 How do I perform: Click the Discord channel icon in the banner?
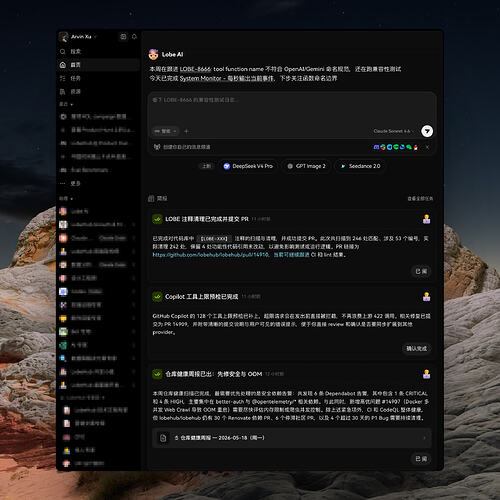[376, 147]
